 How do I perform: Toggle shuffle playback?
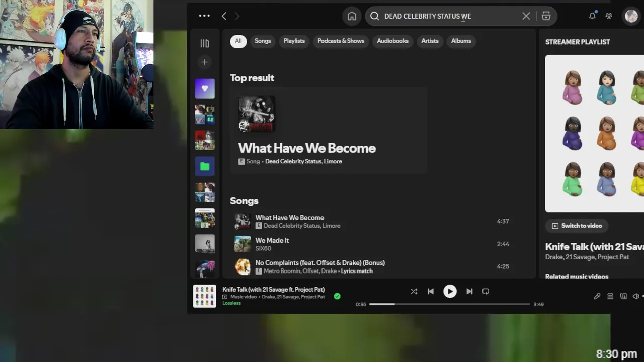(x=414, y=291)
